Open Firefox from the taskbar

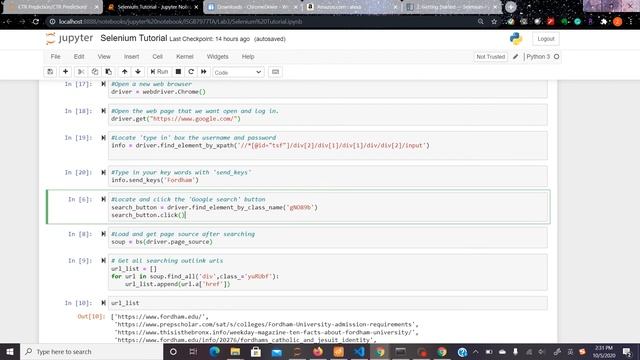pyautogui.click(x=318, y=352)
